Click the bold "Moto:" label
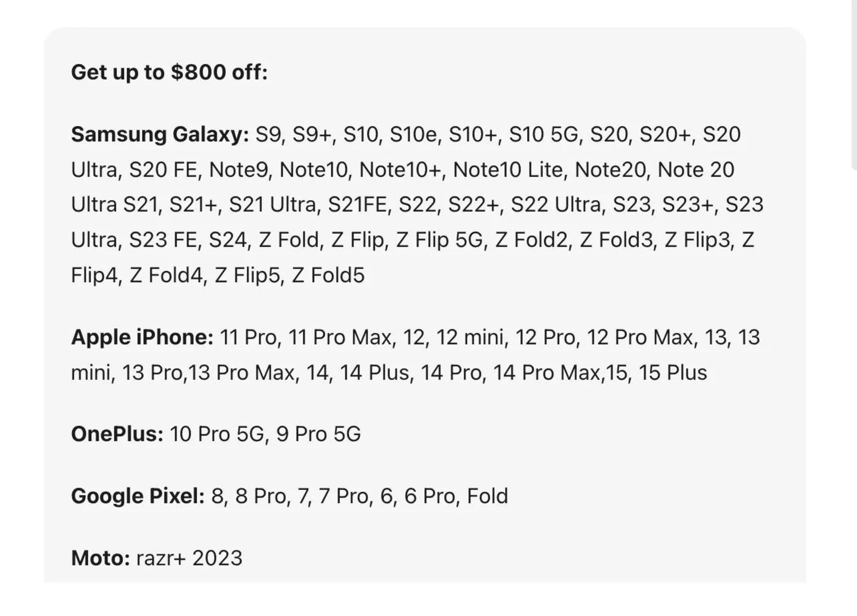 pos(100,558)
